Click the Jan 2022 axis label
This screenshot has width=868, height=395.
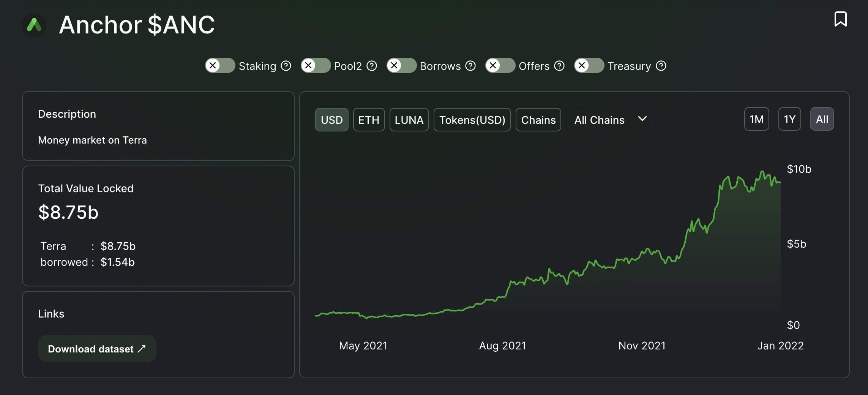[781, 346]
